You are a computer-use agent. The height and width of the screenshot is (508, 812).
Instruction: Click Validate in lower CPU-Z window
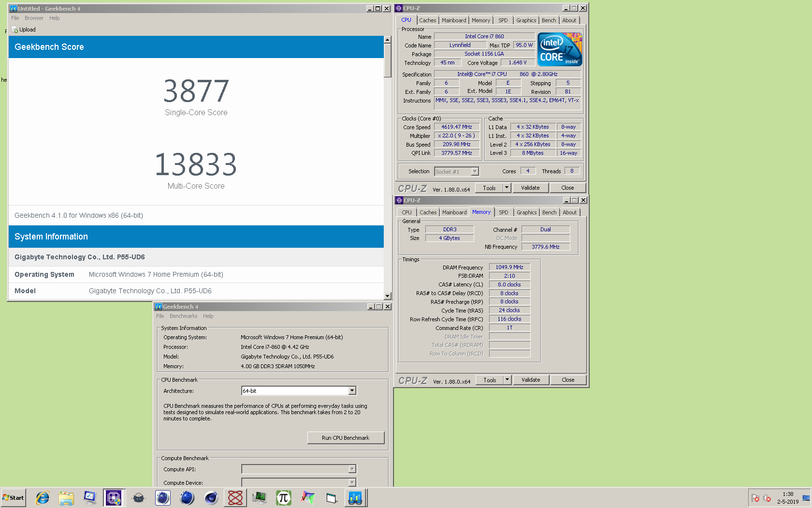click(x=531, y=380)
